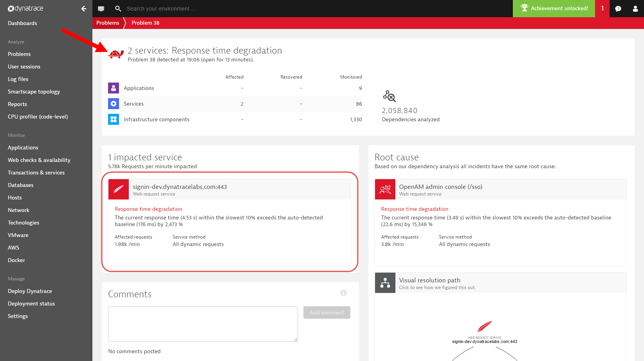Image resolution: width=644 pixels, height=361 pixels.
Task: Open Visual resolution path
Action: click(430, 280)
